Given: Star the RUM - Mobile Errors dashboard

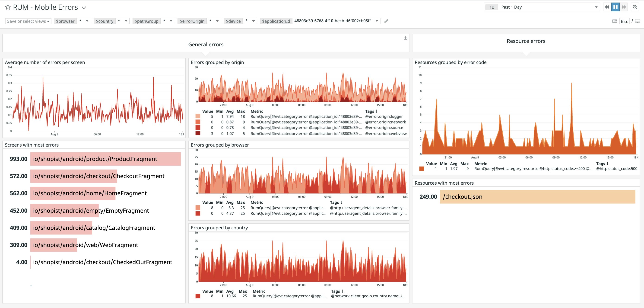Looking at the screenshot, I should coord(8,7).
